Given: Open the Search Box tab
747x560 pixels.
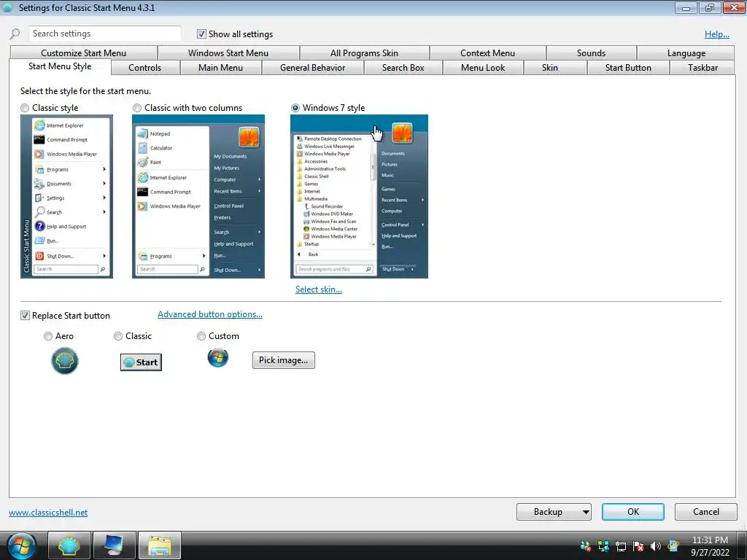Looking at the screenshot, I should coord(403,68).
